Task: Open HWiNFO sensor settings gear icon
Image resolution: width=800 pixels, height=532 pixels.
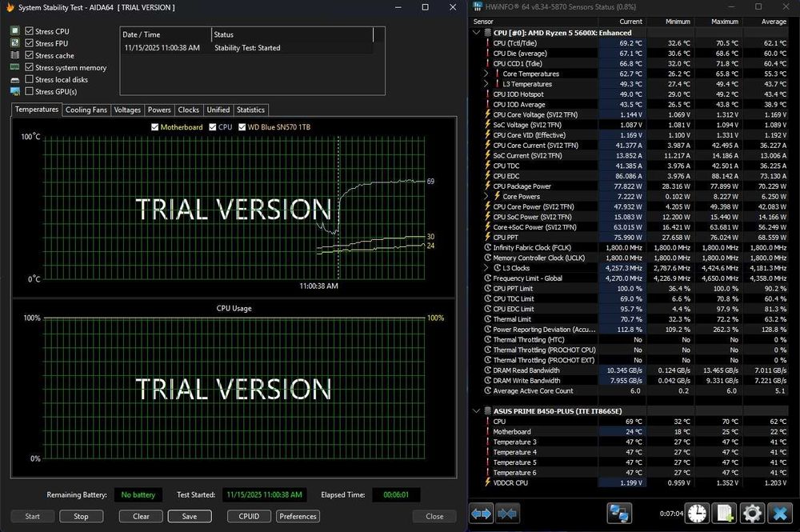Action: pos(751,513)
